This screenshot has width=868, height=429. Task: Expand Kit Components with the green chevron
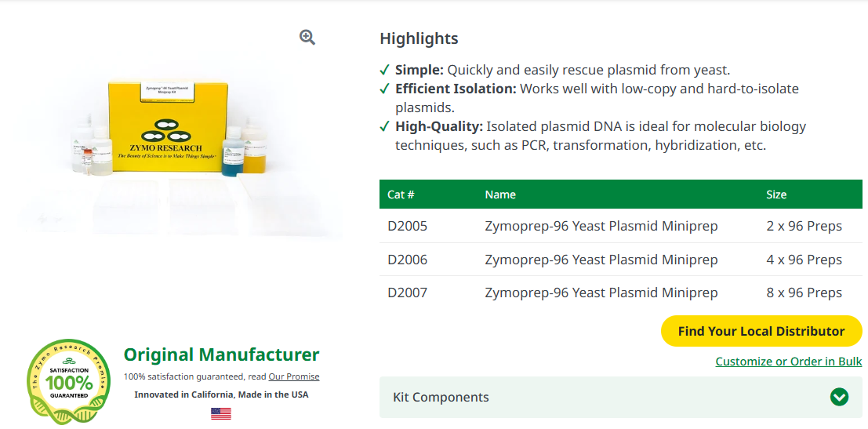[x=839, y=397]
